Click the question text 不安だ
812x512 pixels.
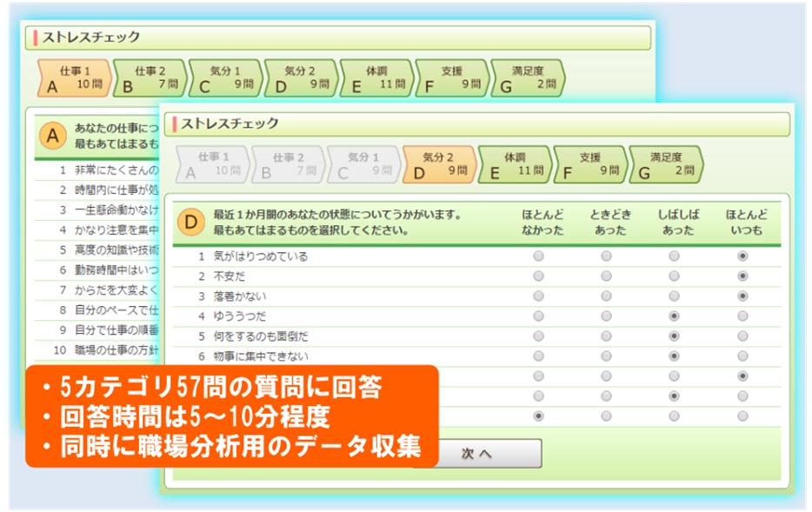(229, 276)
